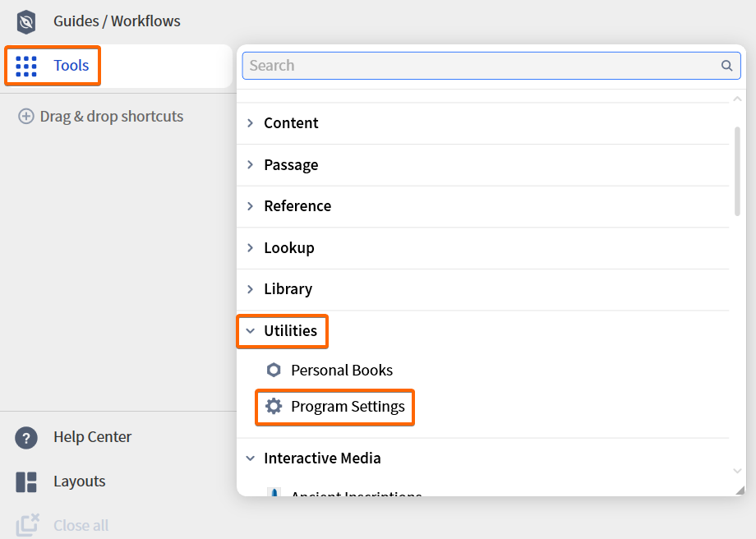Click the resize grip of the tools panel

740,491
